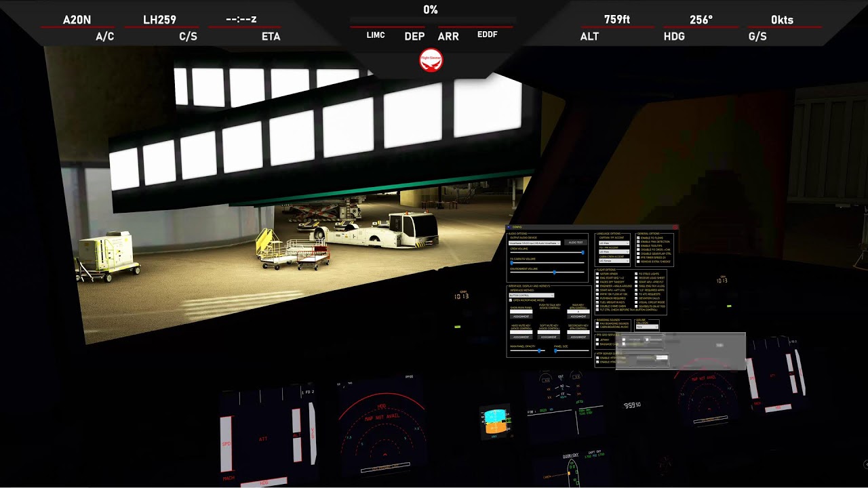Toggle Remove Extra 'Checks' checkbox
This screenshot has width=868, height=488.
pyautogui.click(x=638, y=262)
